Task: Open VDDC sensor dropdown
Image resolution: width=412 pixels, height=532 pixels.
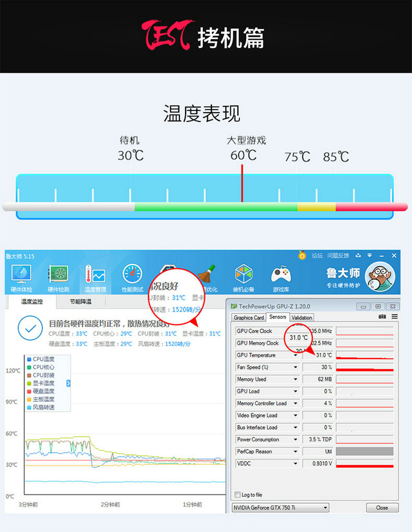Action: pos(295,464)
